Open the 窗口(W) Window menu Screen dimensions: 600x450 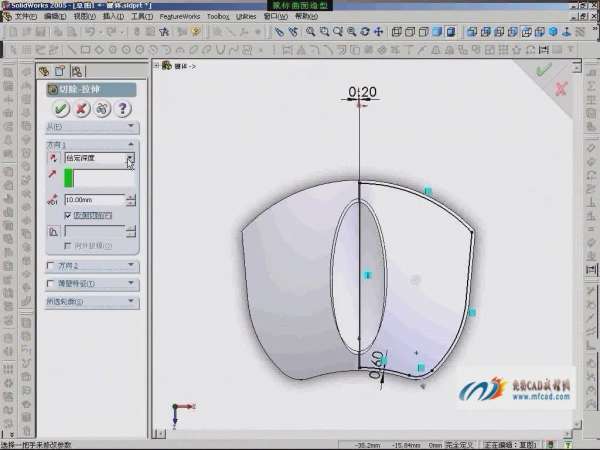click(x=276, y=16)
